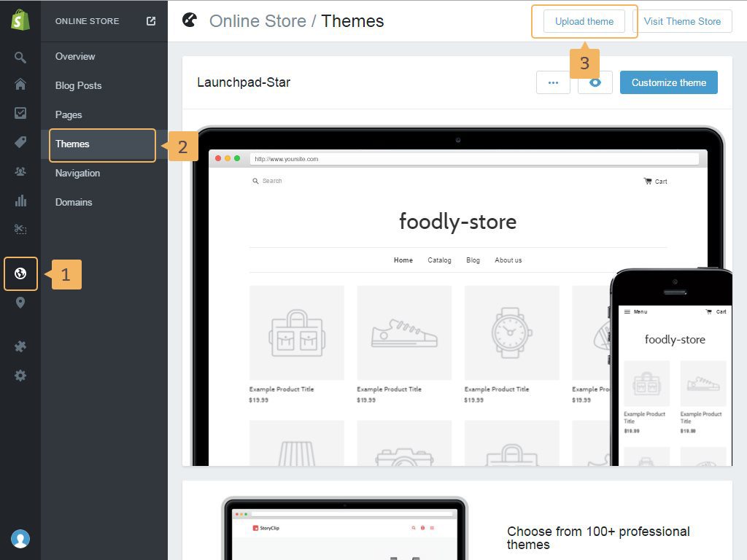Open Navigation in the Online Store menu
This screenshot has height=560, width=747.
click(77, 174)
